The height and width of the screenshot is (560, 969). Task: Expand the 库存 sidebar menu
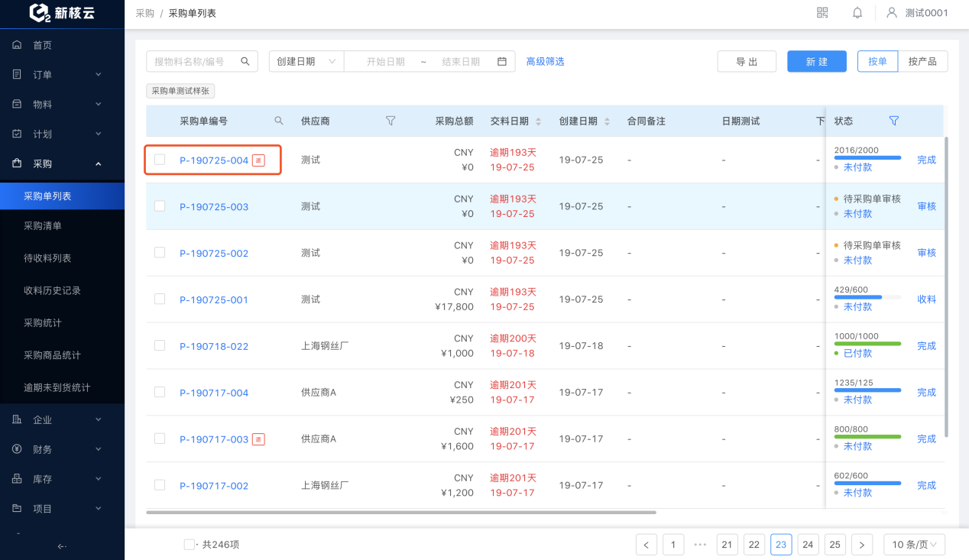click(62, 479)
